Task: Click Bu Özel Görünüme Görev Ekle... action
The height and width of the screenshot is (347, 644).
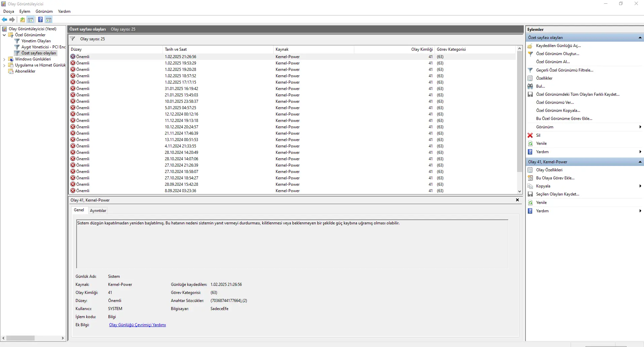Action: click(564, 119)
